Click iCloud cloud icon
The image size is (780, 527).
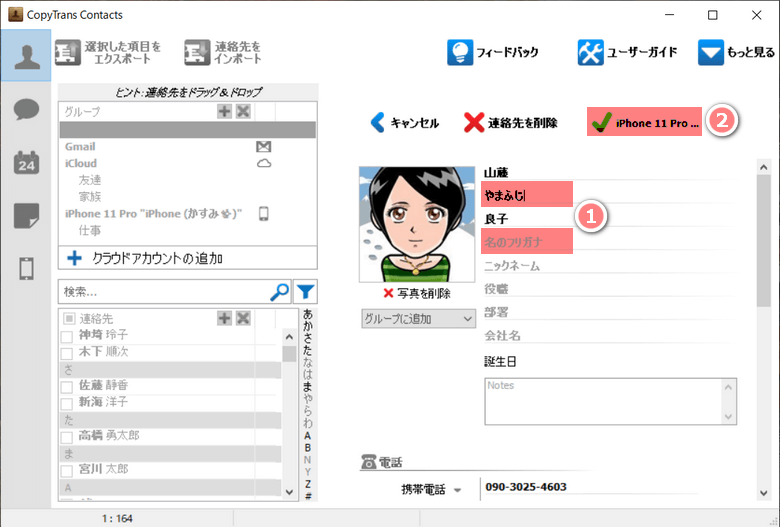point(264,163)
